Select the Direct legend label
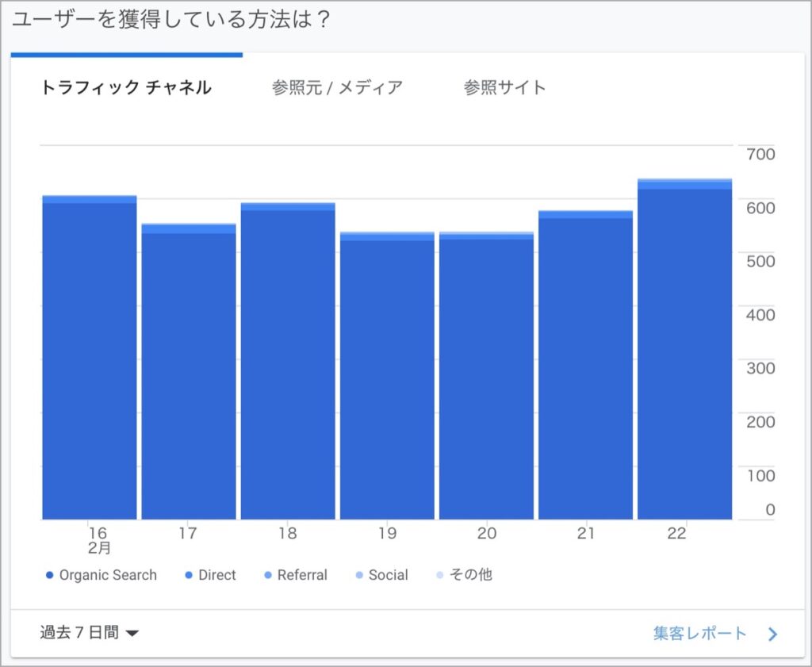This screenshot has height=667, width=812. click(217, 575)
